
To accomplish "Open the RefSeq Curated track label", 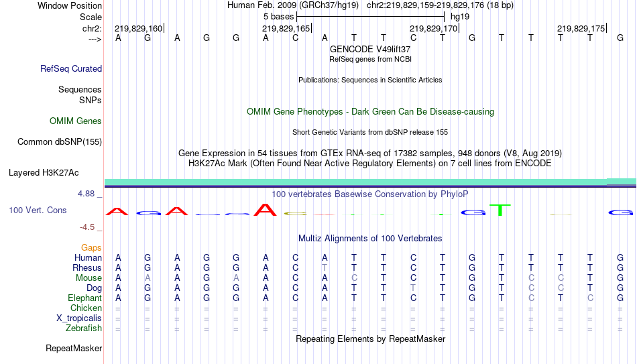I will click(x=71, y=68).
